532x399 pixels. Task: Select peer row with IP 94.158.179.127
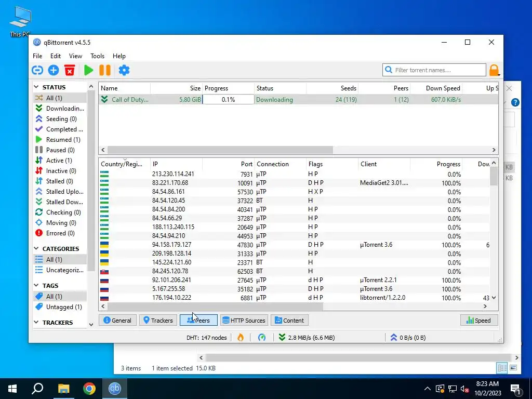tap(294, 245)
